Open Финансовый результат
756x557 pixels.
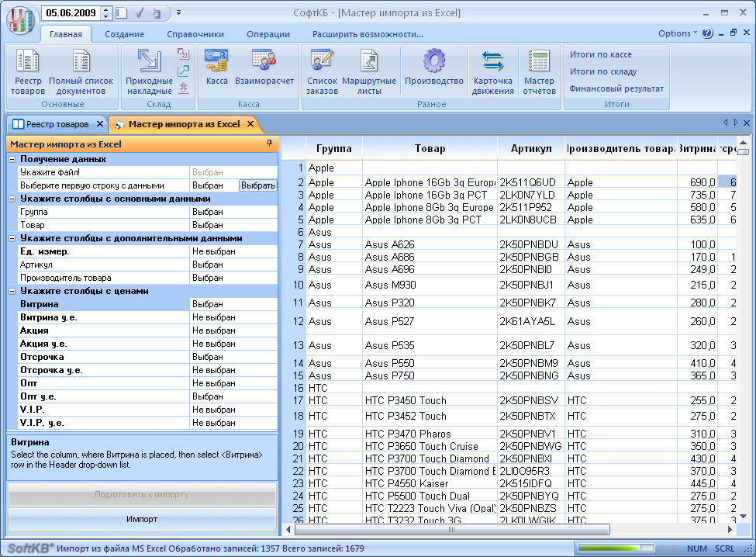pyautogui.click(x=616, y=88)
